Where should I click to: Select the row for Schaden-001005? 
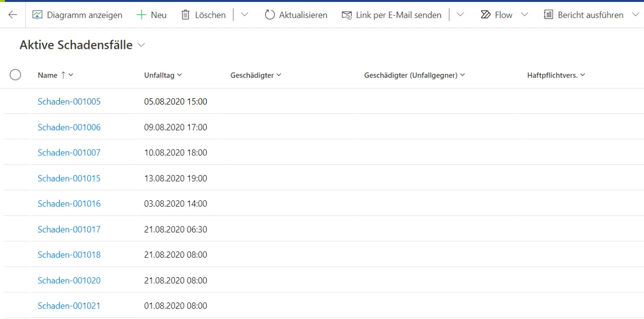pos(15,101)
